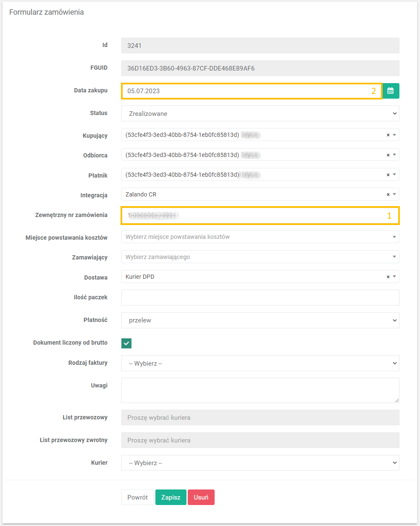Clear the Odbiorca selection with x
This screenshot has width=420, height=526.
(x=388, y=155)
